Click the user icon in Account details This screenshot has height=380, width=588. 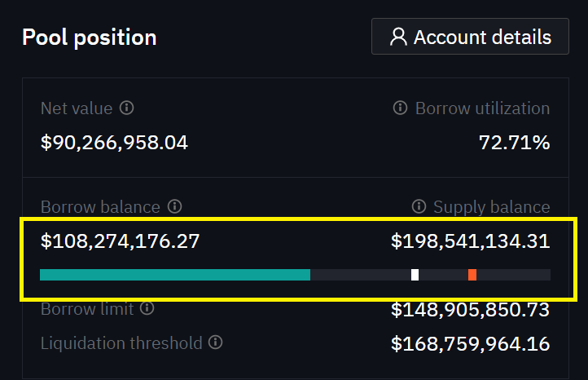[398, 37]
